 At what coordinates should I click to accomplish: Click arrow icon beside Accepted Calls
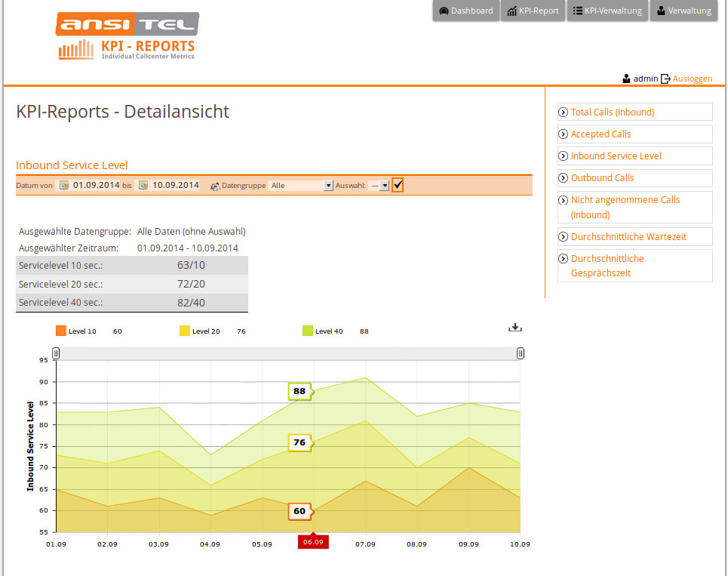tap(564, 134)
